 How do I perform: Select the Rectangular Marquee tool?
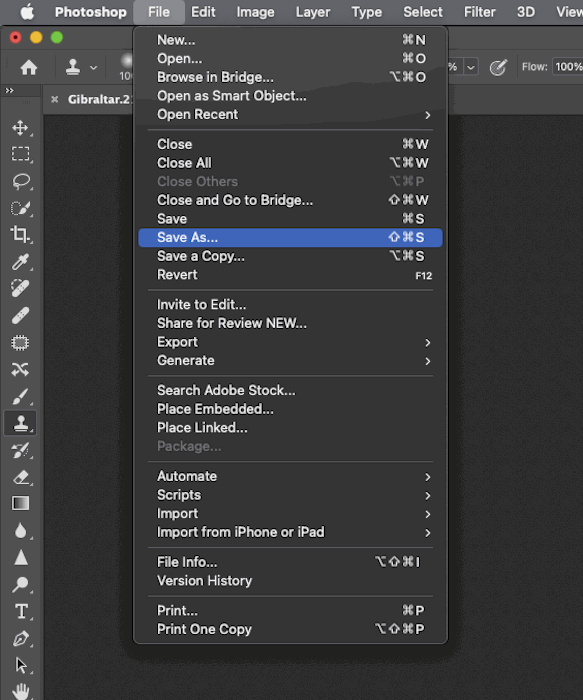tap(20, 154)
